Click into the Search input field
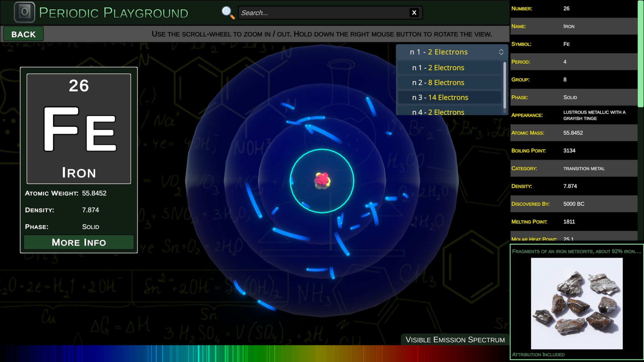The width and height of the screenshot is (644, 362). click(x=324, y=13)
